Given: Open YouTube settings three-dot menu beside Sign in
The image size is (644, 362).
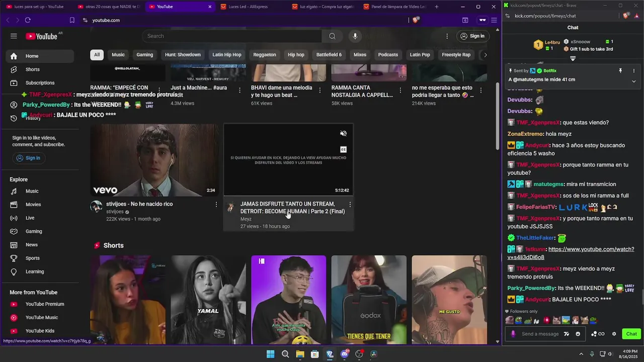Looking at the screenshot, I should (447, 36).
